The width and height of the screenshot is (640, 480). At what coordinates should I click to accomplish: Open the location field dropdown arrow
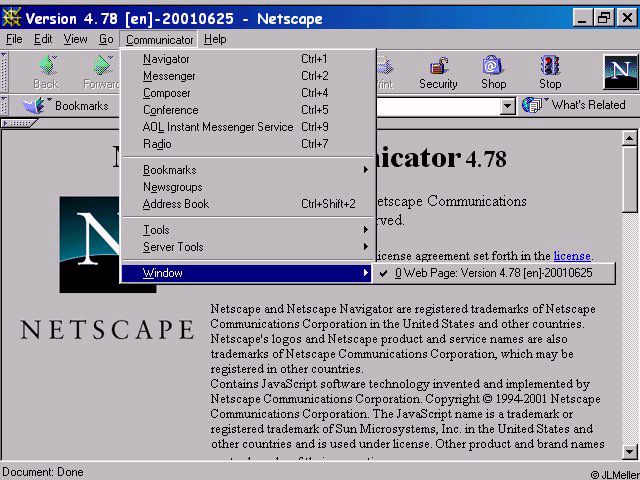pyautogui.click(x=507, y=106)
